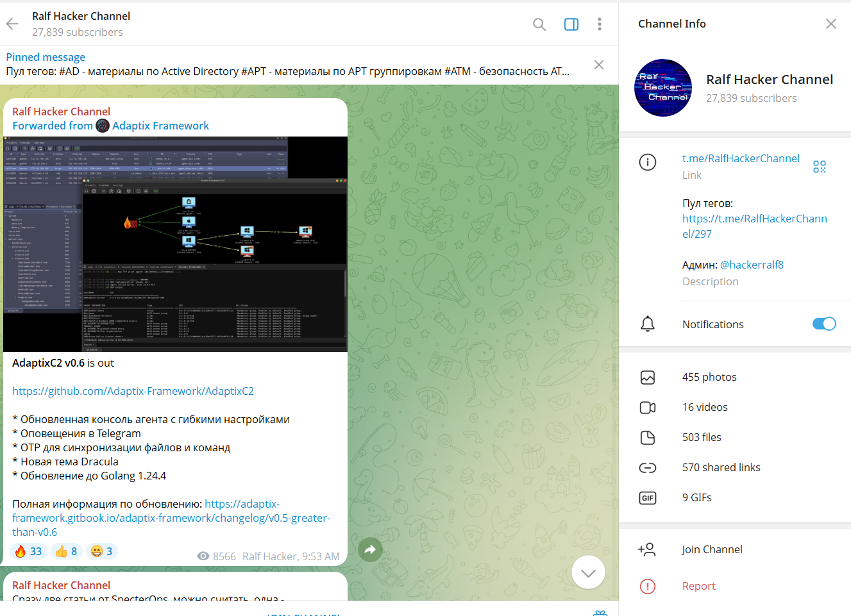Open the AdaptixC2 GitHub link
The height and width of the screenshot is (616, 851).
[x=133, y=391]
